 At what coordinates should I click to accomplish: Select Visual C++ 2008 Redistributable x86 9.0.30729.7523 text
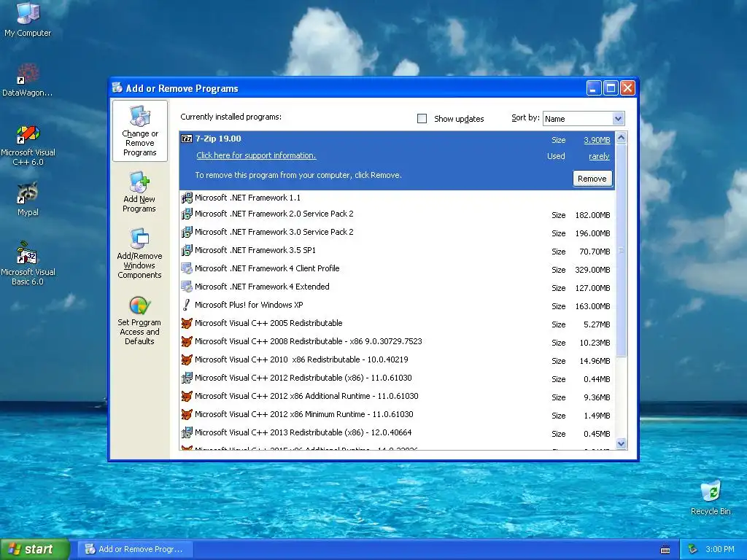click(x=309, y=341)
